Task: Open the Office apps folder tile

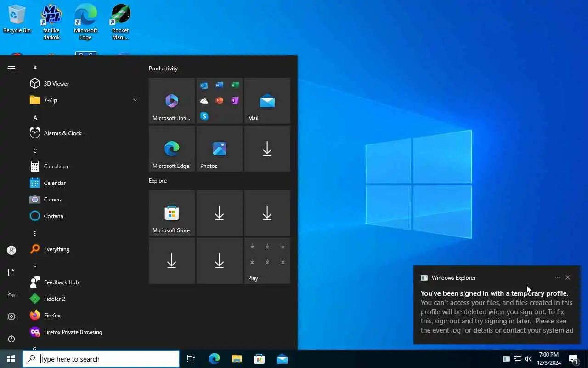Action: click(220, 101)
